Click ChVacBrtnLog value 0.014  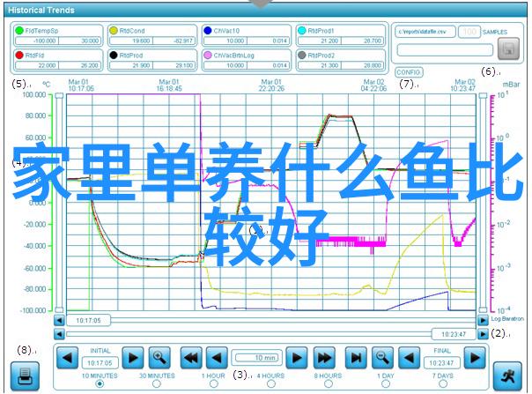[x=269, y=65]
